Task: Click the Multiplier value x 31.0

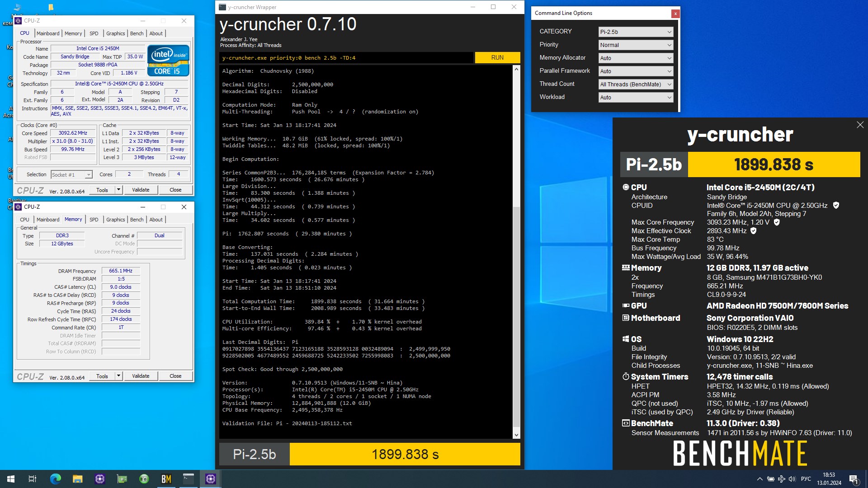Action: click(73, 141)
